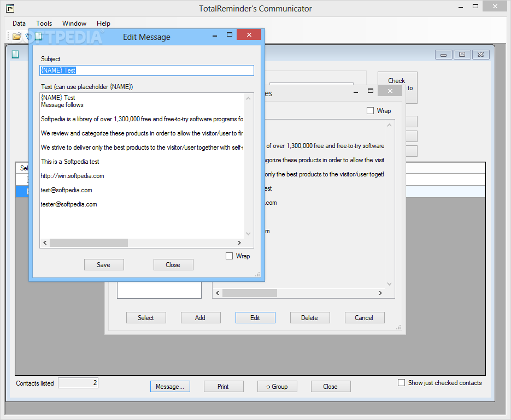
Task: Minimize the background messages dialog
Action: [x=356, y=92]
